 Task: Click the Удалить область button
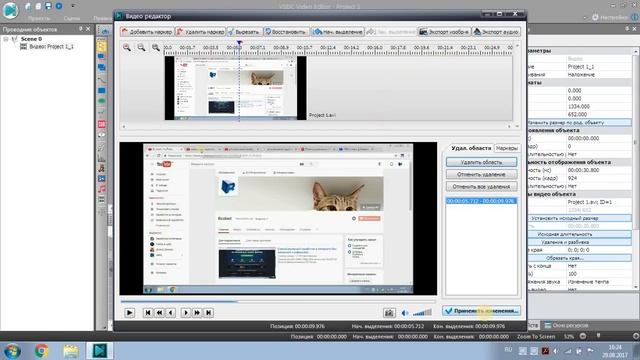coord(481,162)
